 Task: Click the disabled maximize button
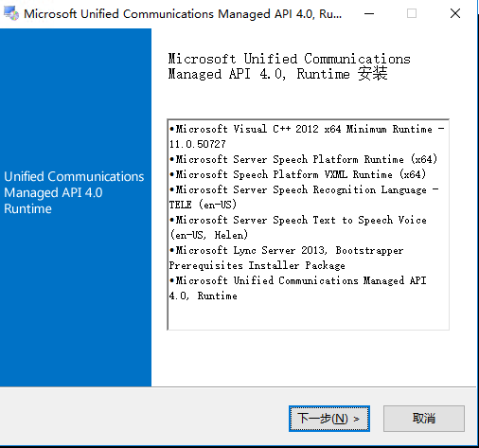[x=412, y=13]
